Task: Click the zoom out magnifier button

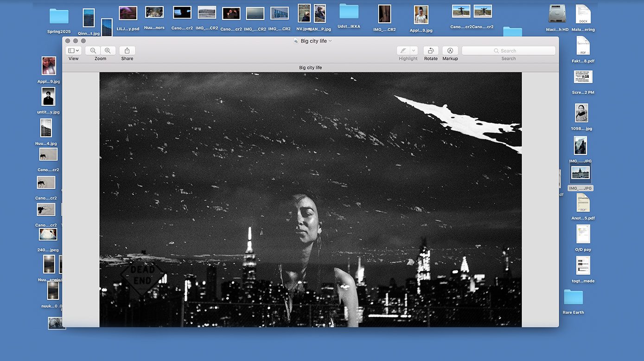Action: tap(93, 51)
